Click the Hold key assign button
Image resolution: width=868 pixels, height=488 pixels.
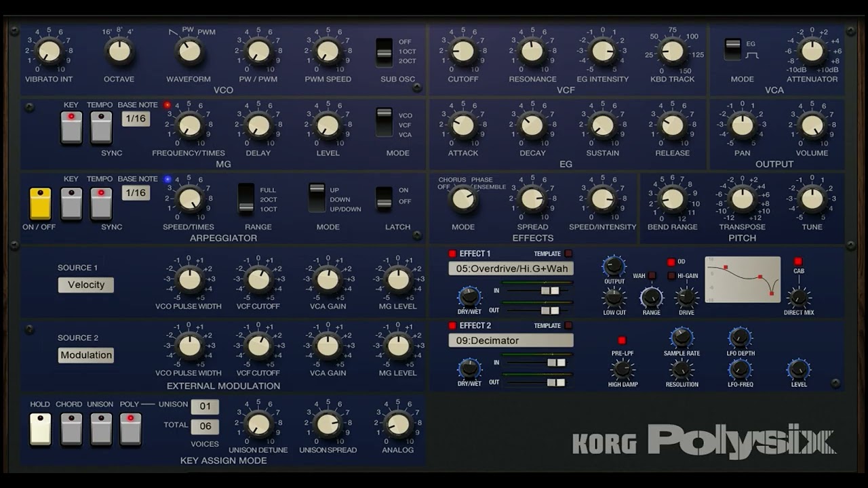(x=41, y=429)
